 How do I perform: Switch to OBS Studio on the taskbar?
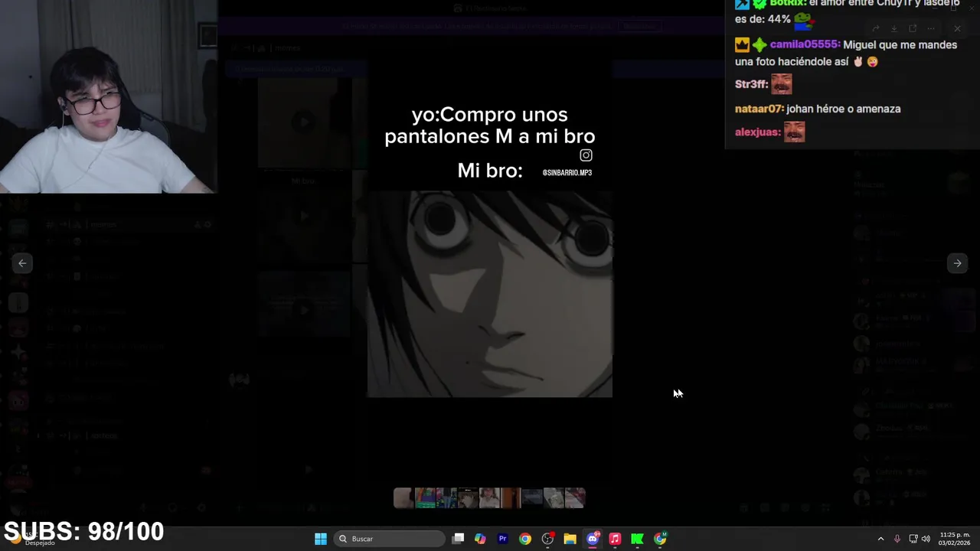point(547,539)
